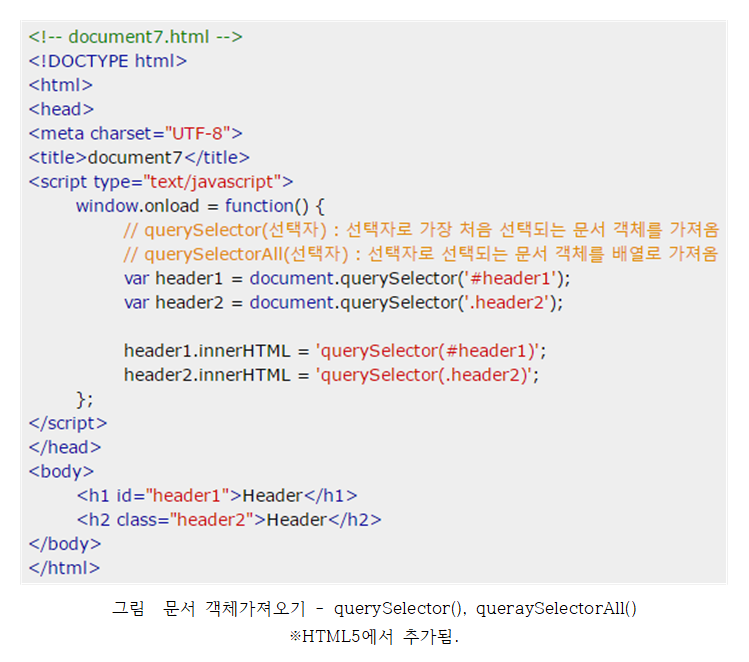Click the comment '// querySelector(선택자)' line
Viewport: 749px width, 662px height.
[x=421, y=230]
